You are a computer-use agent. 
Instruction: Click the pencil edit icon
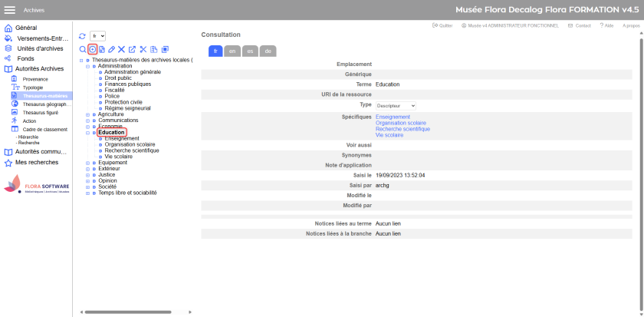[x=112, y=49]
